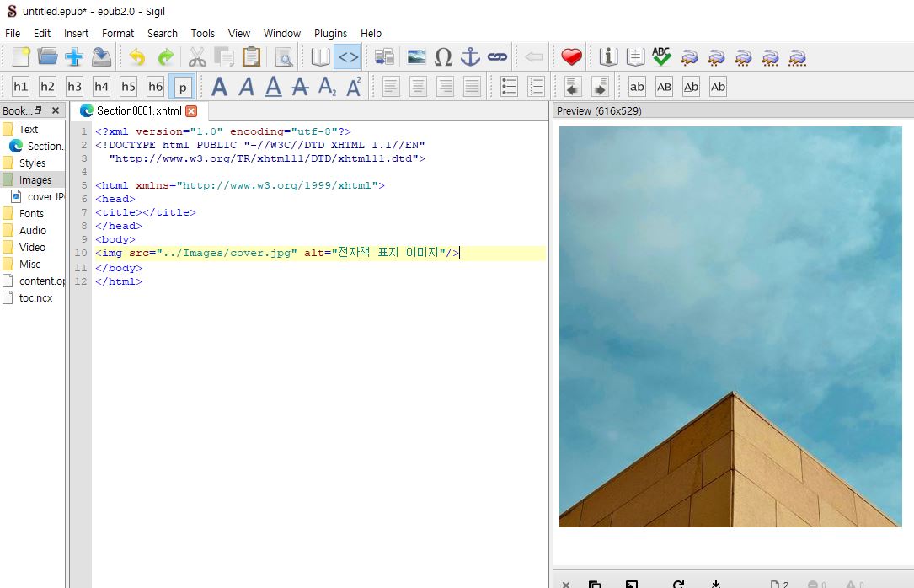Select the Section0001.xhtml tab
Image resolution: width=914 pixels, height=588 pixels.
139,110
